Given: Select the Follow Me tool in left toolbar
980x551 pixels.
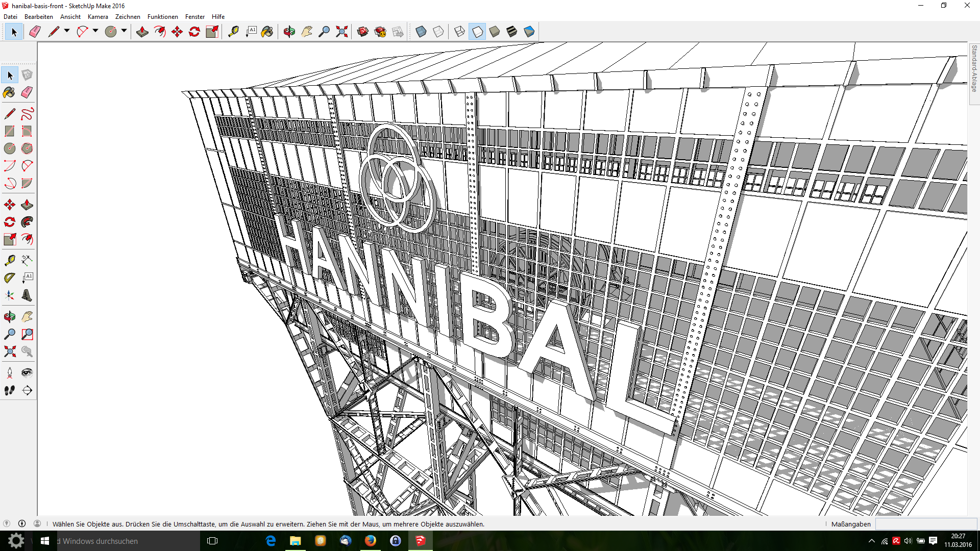Looking at the screenshot, I should tap(27, 222).
